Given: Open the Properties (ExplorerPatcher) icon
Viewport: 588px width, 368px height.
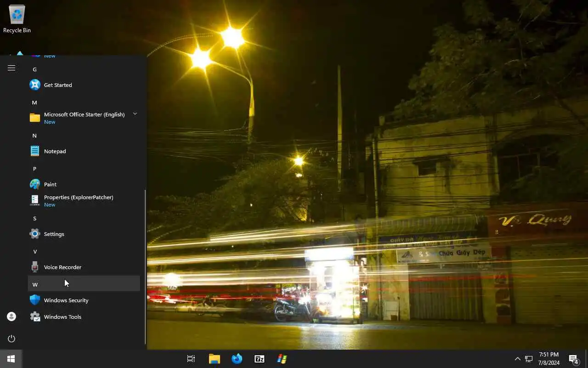Looking at the screenshot, I should (x=35, y=201).
